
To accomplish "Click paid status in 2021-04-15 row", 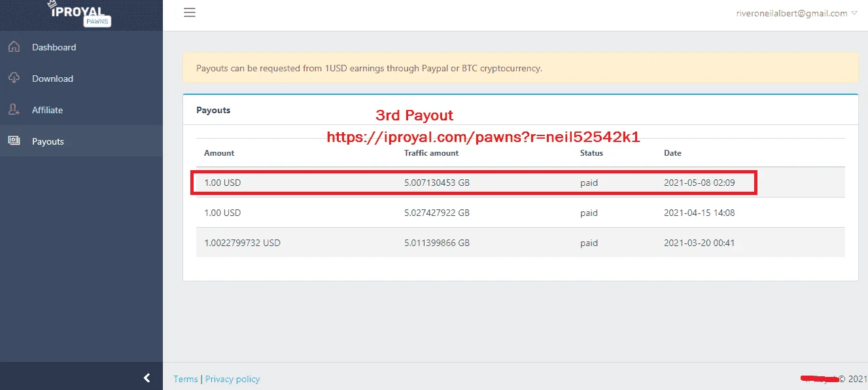I will point(589,213).
